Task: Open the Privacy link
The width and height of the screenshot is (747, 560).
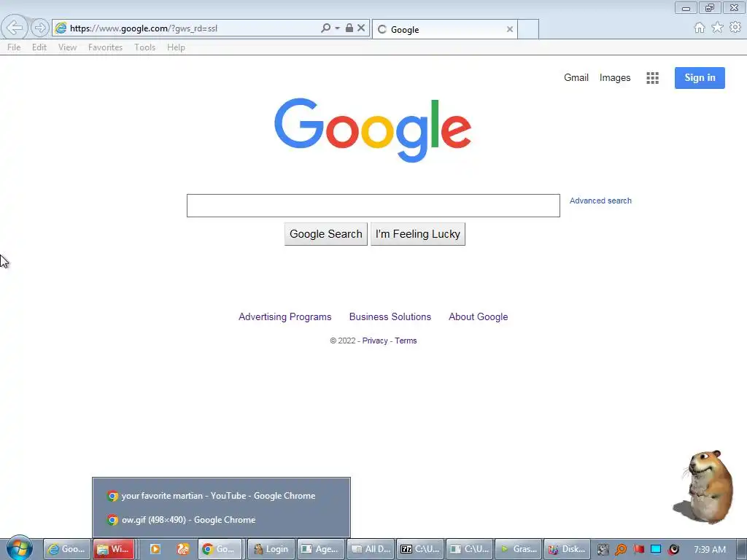Action: (375, 341)
